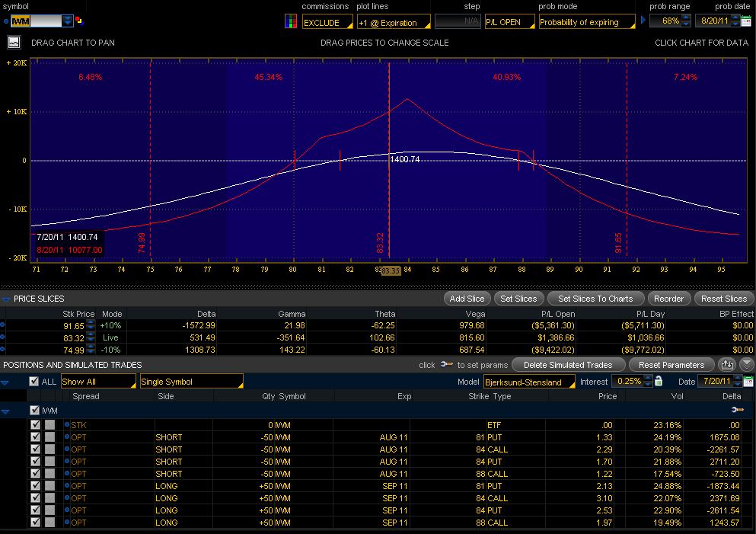Image resolution: width=756 pixels, height=534 pixels.
Task: Open the calendar icon beside Date 7/20/11
Action: pos(748,381)
